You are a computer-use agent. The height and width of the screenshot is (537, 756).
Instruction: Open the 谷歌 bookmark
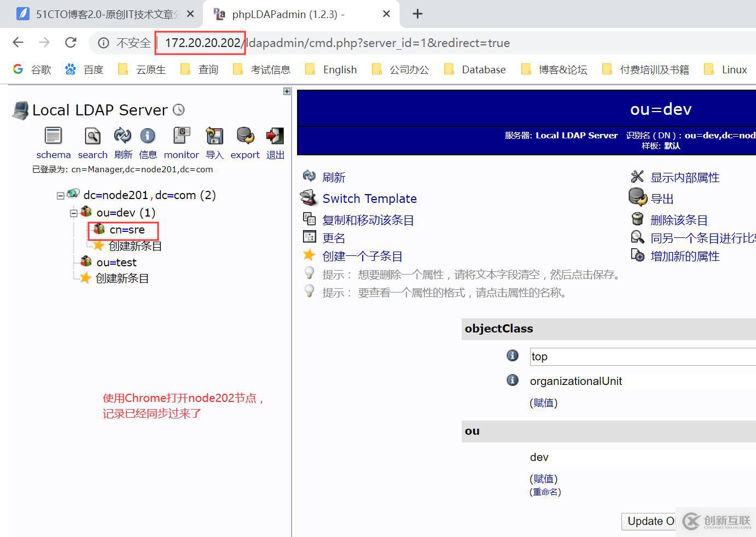(32, 69)
